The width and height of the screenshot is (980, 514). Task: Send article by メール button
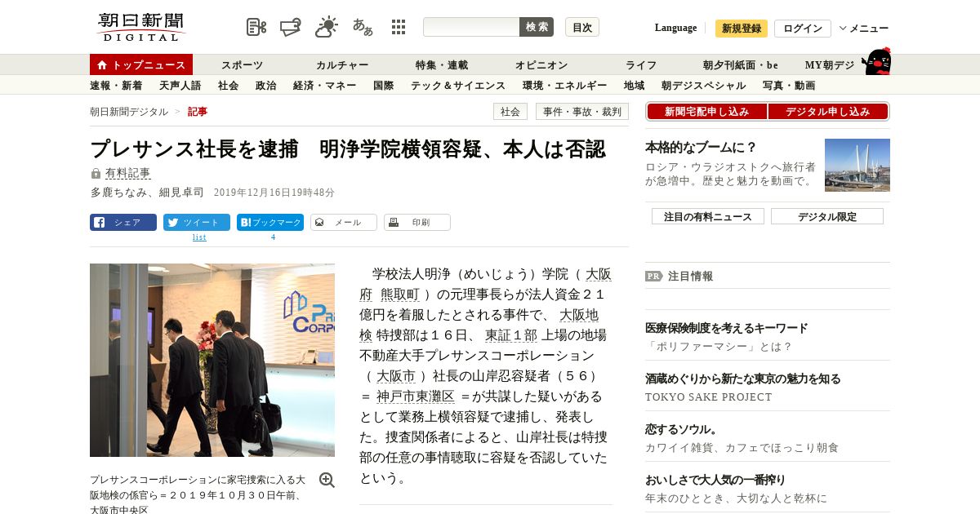[344, 222]
